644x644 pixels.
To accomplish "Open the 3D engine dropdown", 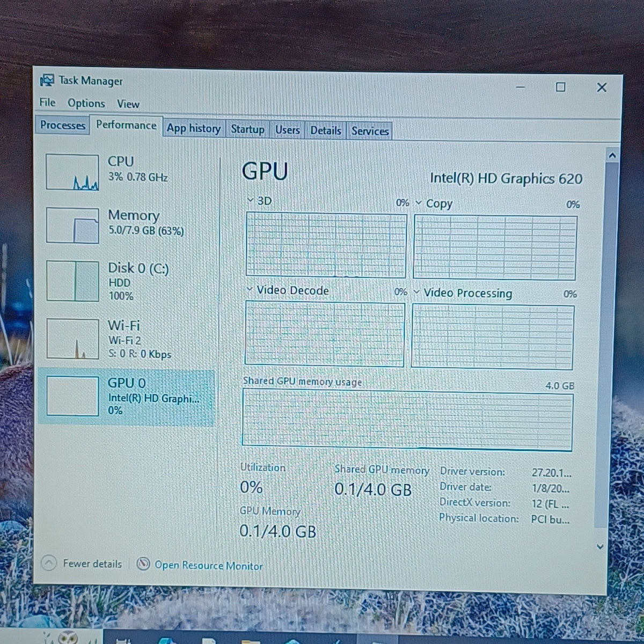I will pyautogui.click(x=250, y=200).
